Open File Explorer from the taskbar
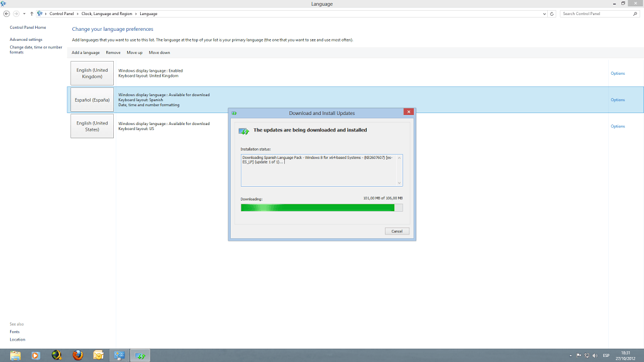 click(x=15, y=356)
